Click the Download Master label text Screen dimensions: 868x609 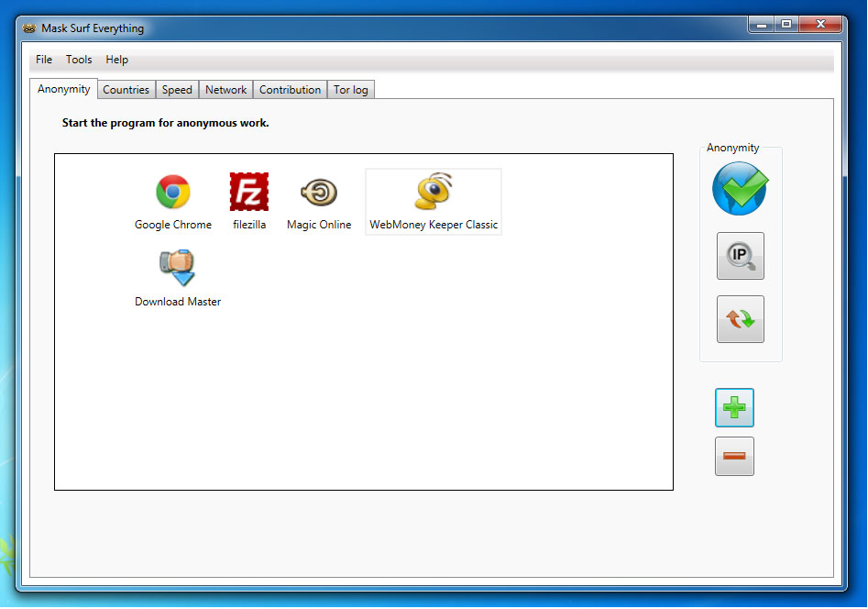(178, 302)
